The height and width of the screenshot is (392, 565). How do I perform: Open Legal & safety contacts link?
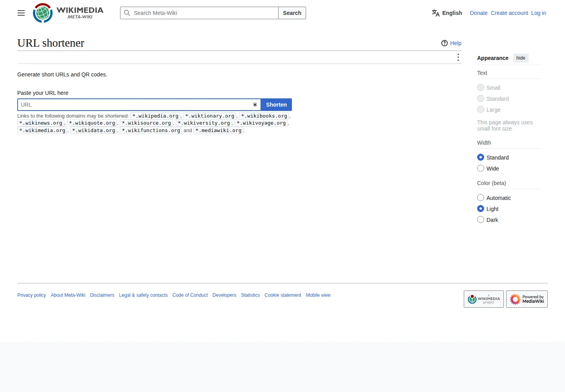(143, 295)
